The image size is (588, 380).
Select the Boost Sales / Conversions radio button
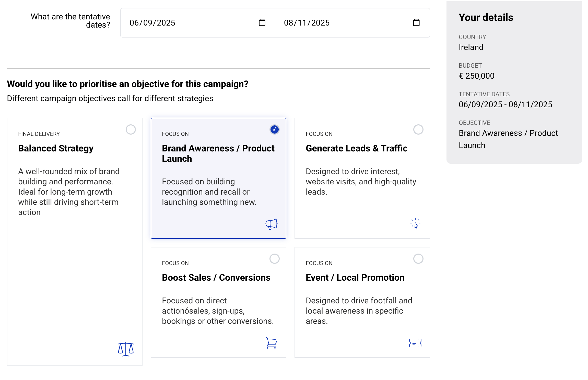(x=274, y=259)
